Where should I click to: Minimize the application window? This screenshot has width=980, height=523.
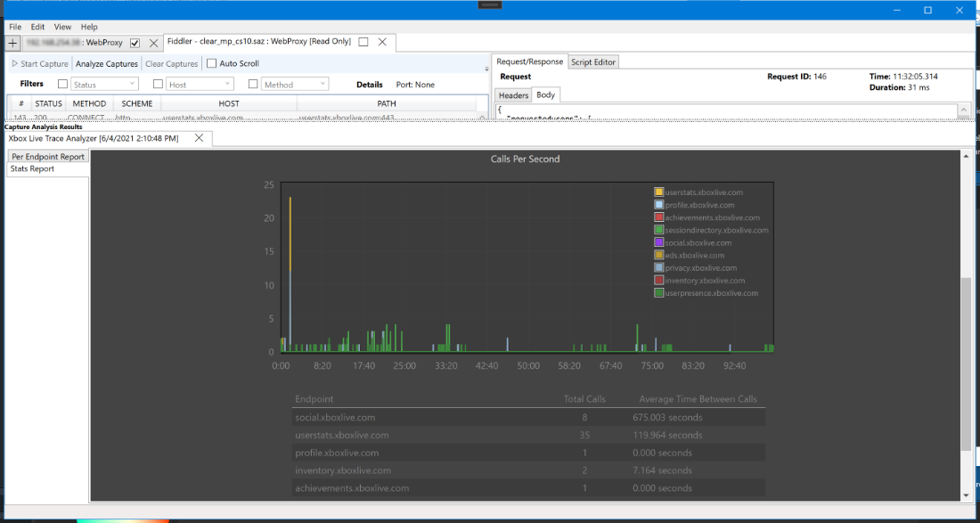897,10
